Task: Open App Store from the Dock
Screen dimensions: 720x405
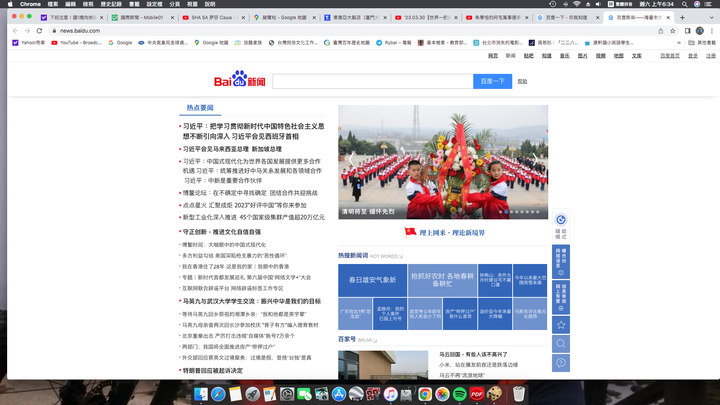Action: (x=338, y=394)
